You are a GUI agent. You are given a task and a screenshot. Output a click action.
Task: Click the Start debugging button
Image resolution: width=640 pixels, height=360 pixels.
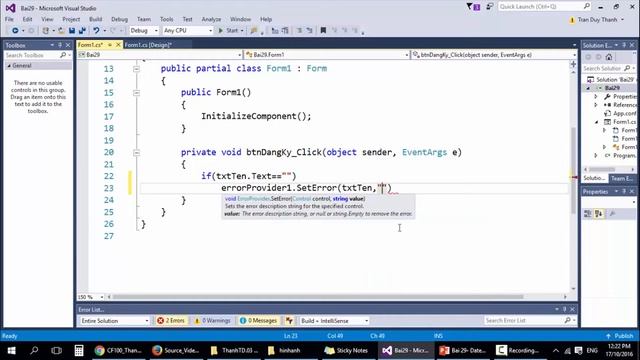click(x=231, y=31)
